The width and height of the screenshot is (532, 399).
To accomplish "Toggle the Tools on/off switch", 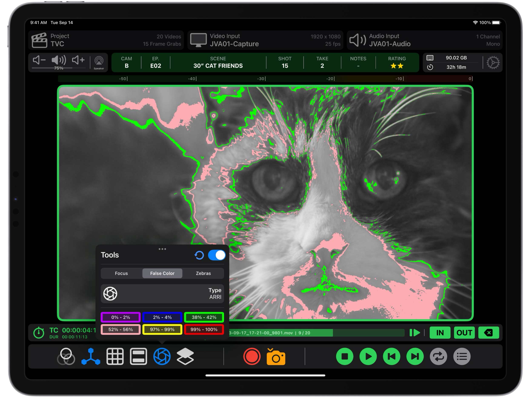I will pyautogui.click(x=217, y=255).
